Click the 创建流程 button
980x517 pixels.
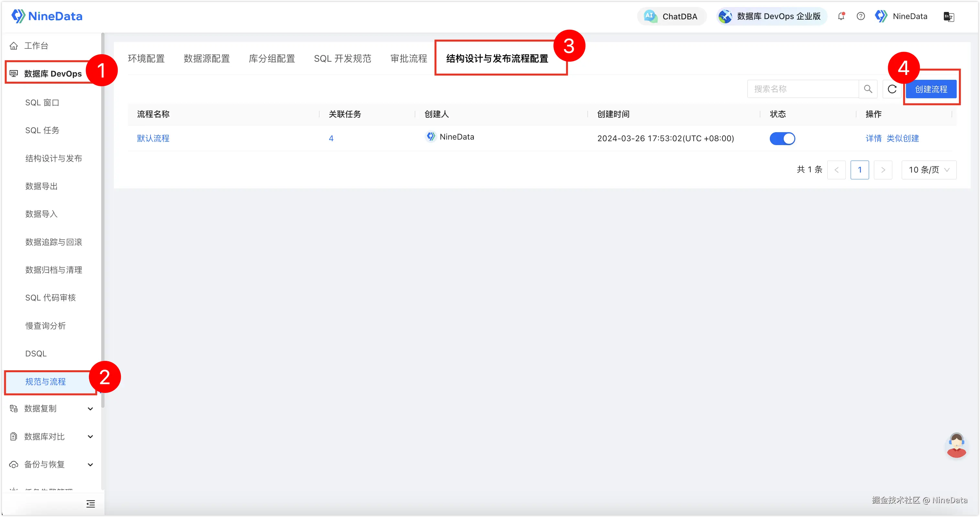pos(931,89)
